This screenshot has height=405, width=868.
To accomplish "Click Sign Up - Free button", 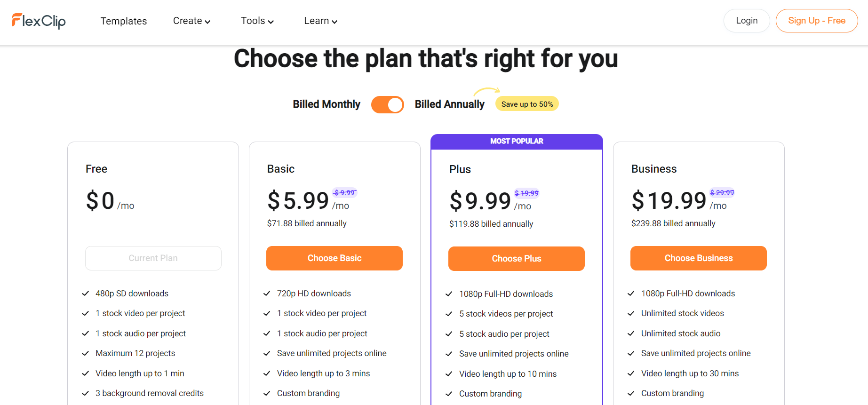I will pos(817,21).
